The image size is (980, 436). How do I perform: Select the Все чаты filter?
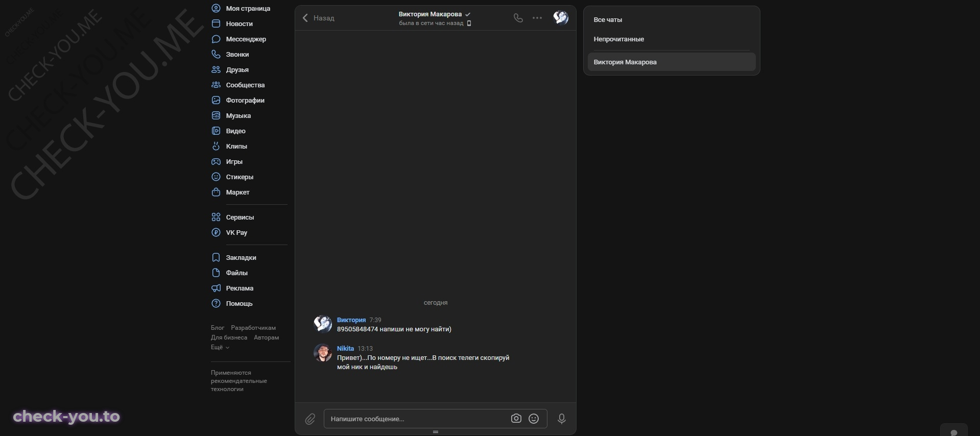pyautogui.click(x=672, y=19)
